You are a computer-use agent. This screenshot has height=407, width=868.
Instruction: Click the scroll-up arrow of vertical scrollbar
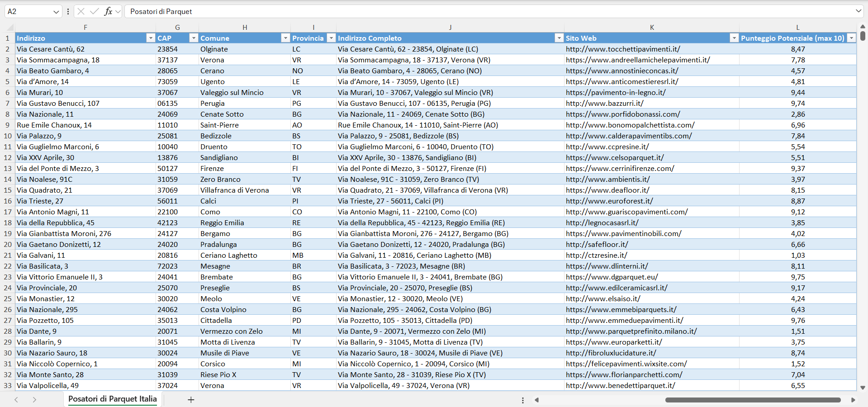[863, 27]
